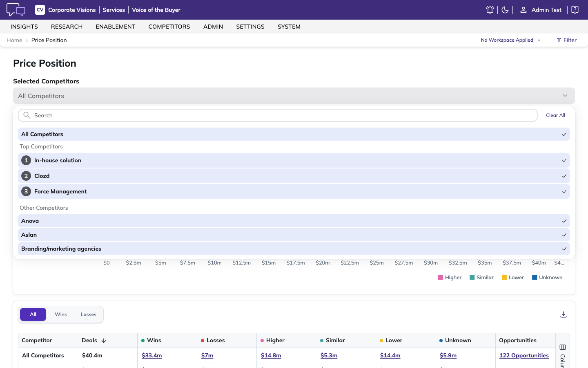Open the COMPETITORS menu
The width and height of the screenshot is (588, 368).
[x=169, y=27]
